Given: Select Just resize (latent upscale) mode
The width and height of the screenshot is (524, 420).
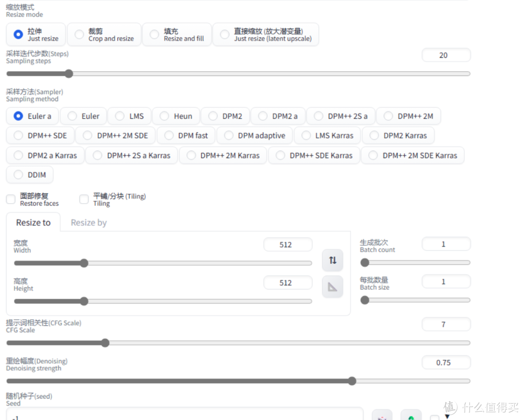Looking at the screenshot, I should tap(225, 34).
